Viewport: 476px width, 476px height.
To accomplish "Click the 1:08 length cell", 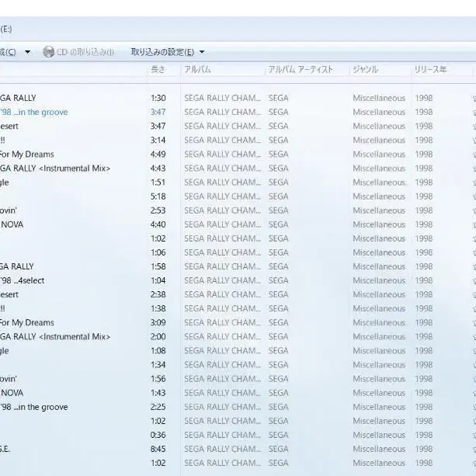I will pos(158,351).
